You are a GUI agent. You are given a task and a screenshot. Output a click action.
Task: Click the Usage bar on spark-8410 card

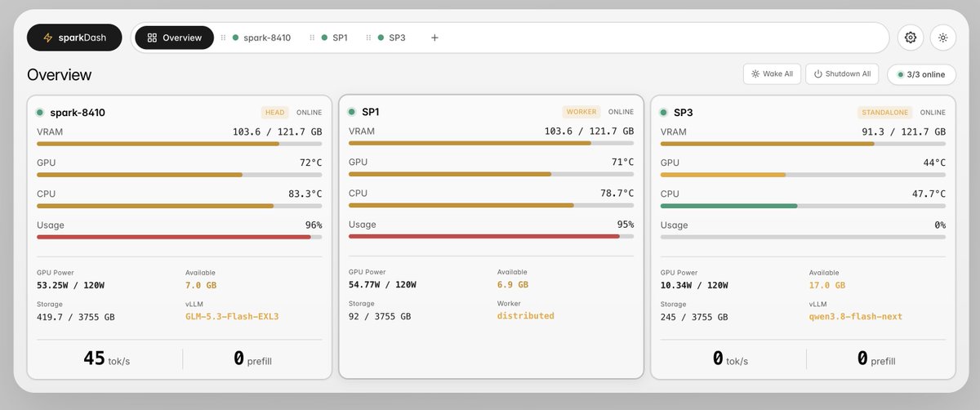click(x=180, y=237)
